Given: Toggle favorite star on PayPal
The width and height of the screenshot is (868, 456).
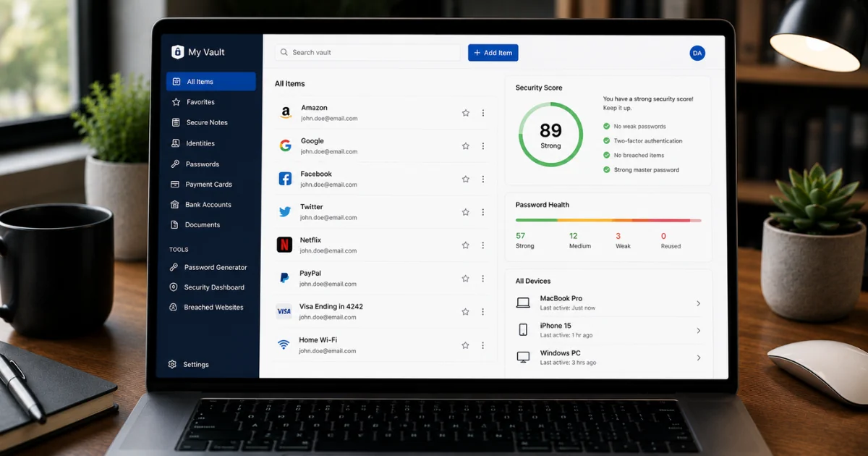Looking at the screenshot, I should coord(466,279).
